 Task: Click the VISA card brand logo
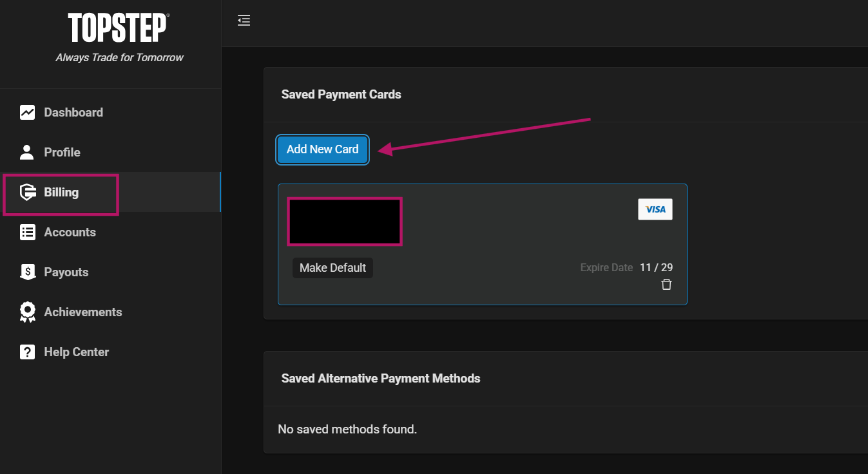coord(655,209)
